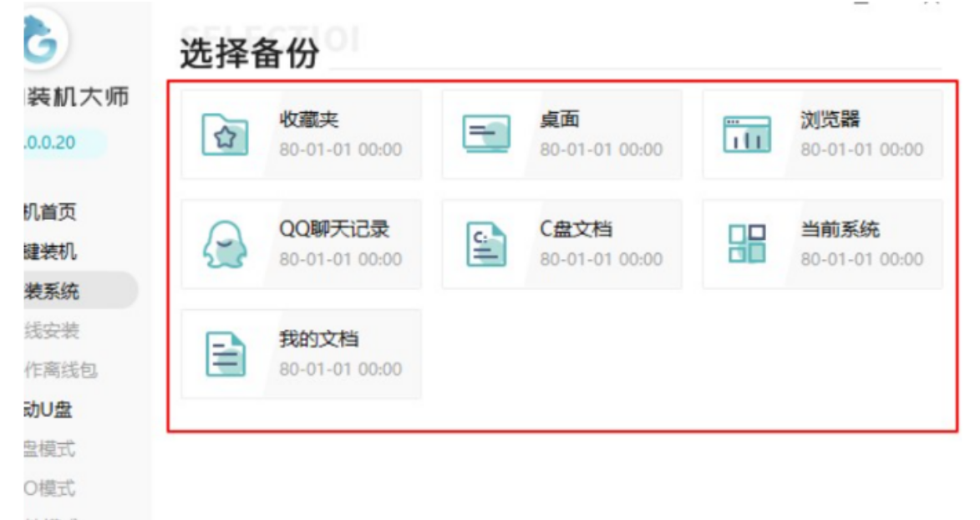The width and height of the screenshot is (980, 520).
Task: Click the document icon for 我的文档
Action: tap(226, 354)
